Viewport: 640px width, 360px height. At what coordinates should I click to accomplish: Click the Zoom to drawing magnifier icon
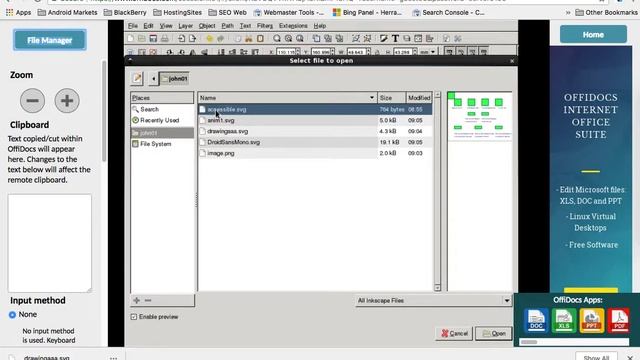point(289,38)
